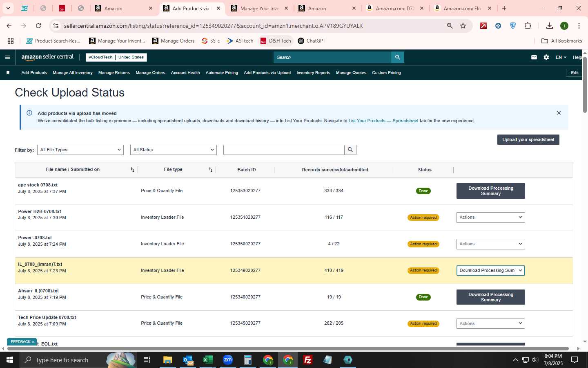Open Excel from the taskbar

click(208, 360)
